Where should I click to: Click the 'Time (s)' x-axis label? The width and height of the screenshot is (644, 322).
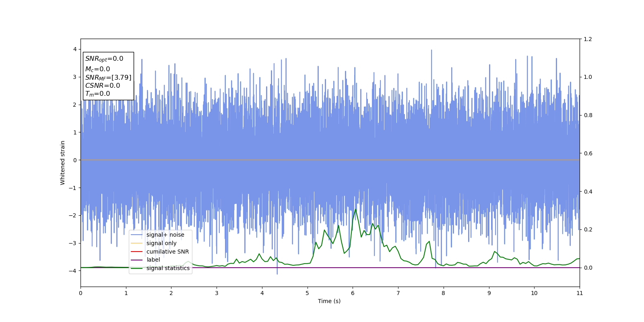329,301
